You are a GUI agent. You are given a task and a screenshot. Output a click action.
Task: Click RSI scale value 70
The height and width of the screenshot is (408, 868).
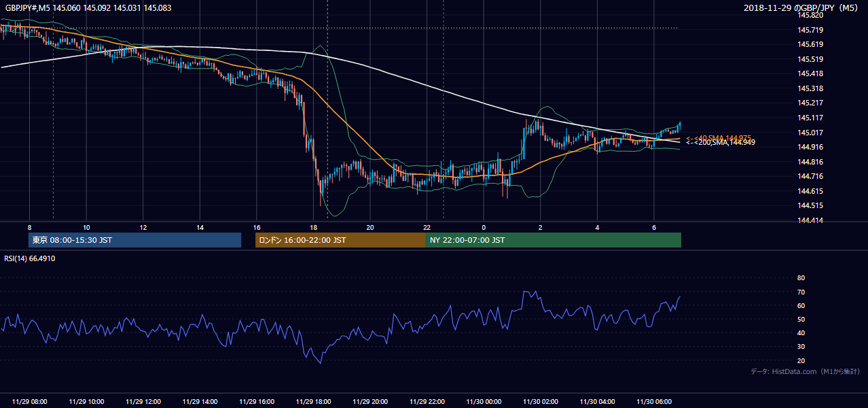click(801, 292)
